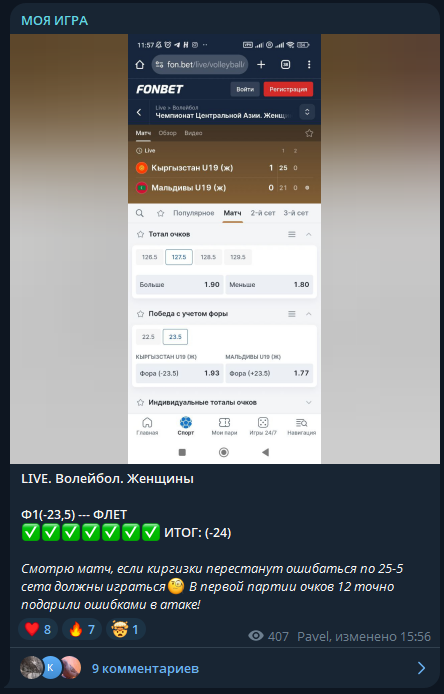The height and width of the screenshot is (694, 444).
Task: Expand Индивидуальные тоталы очков section
Action: tap(309, 402)
